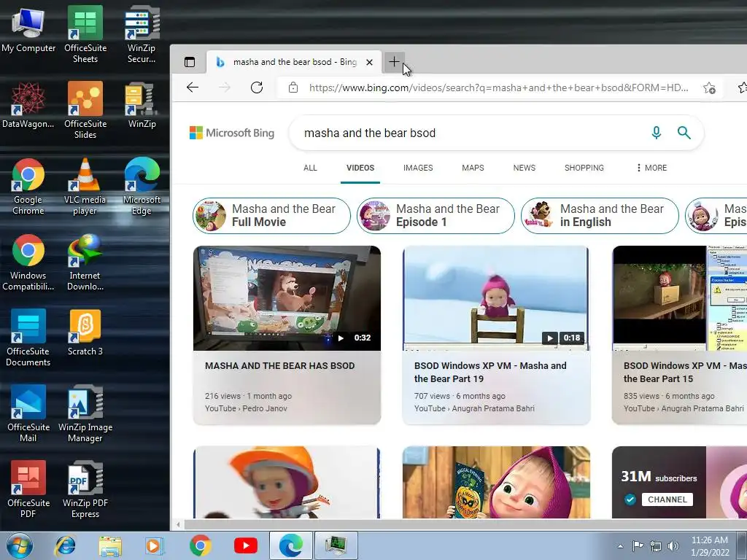Click the CHANNEL badge button

point(667,499)
